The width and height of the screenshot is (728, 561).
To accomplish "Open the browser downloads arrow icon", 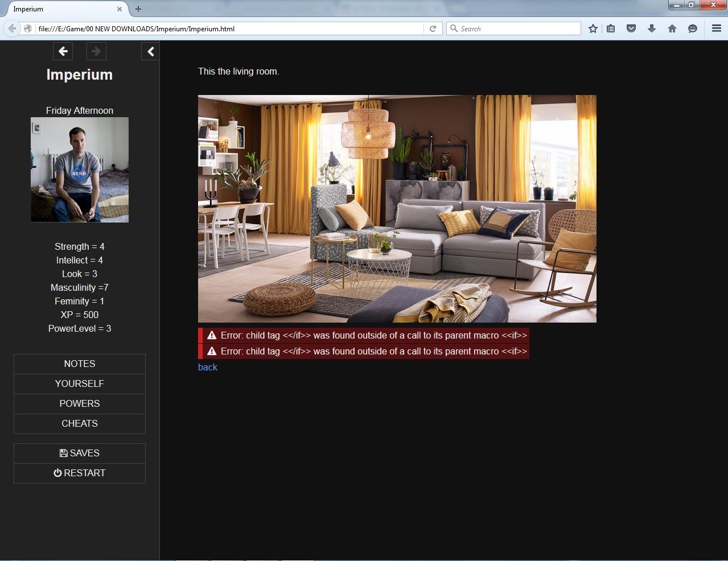I will point(652,28).
